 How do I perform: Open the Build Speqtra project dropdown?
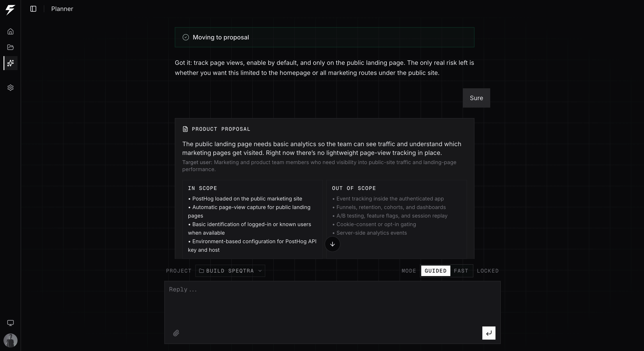coord(230,271)
